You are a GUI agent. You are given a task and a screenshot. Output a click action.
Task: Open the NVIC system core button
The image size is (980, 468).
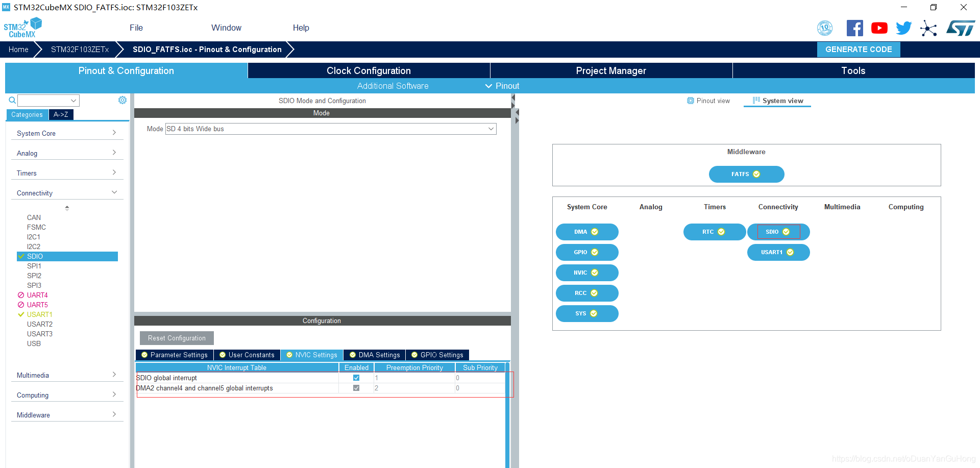pyautogui.click(x=587, y=273)
